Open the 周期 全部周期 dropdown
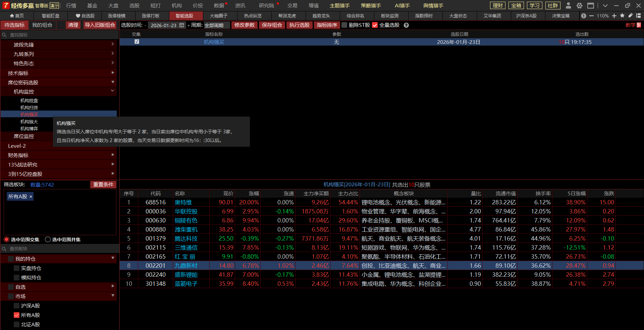Screen dimensions: 644x330 coord(217,25)
